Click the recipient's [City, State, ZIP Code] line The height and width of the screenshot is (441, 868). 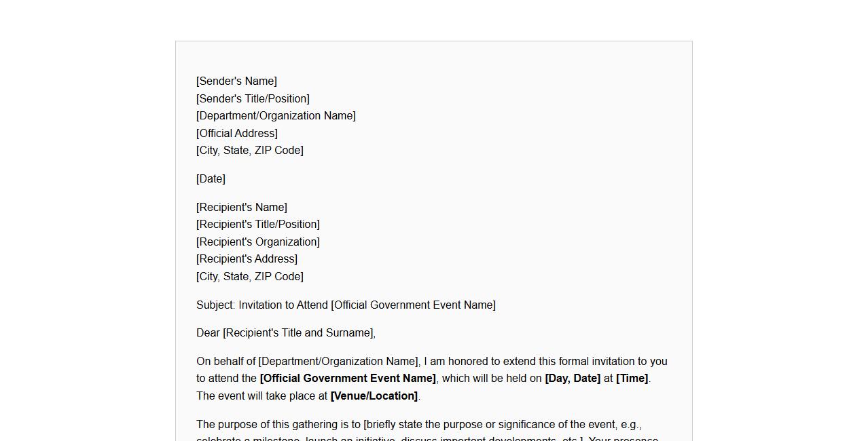(250, 277)
